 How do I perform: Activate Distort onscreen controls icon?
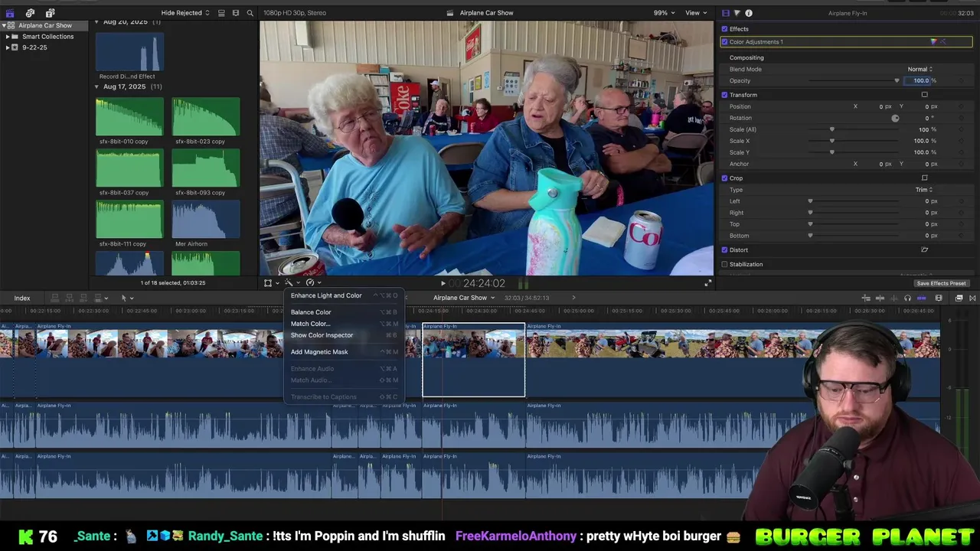924,250
